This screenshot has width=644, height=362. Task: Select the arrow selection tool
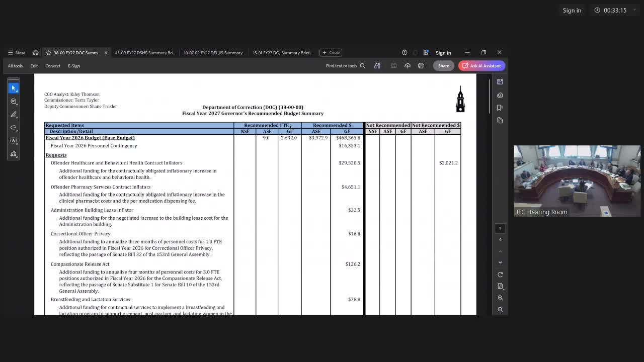14,88
